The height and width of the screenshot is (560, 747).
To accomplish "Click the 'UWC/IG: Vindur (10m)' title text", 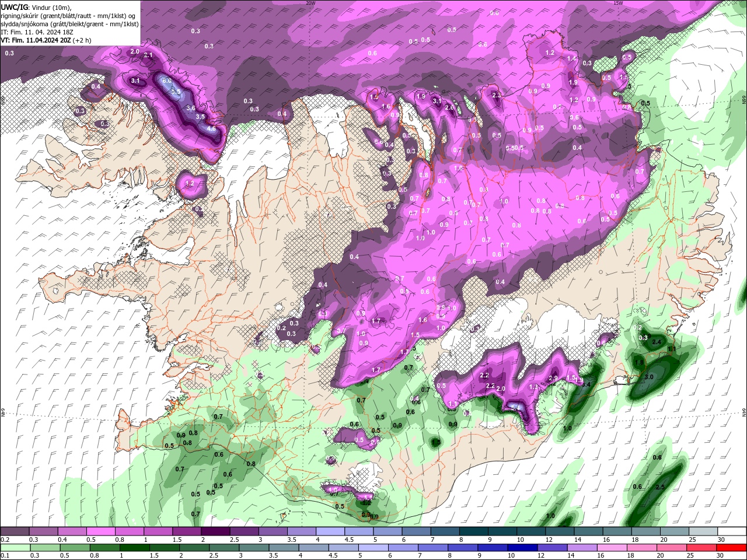I will coord(36,7).
